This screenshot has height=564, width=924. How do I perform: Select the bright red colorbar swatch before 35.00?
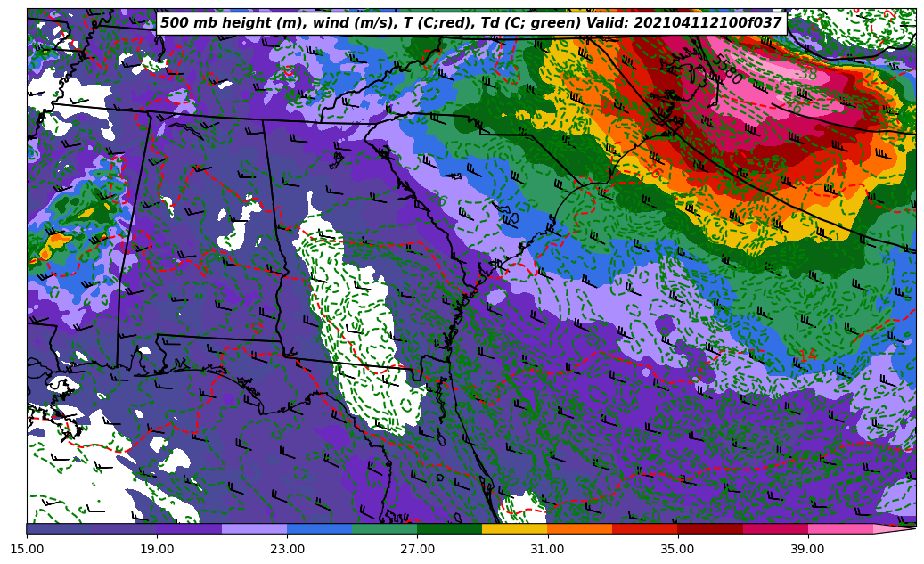pyautogui.click(x=645, y=528)
